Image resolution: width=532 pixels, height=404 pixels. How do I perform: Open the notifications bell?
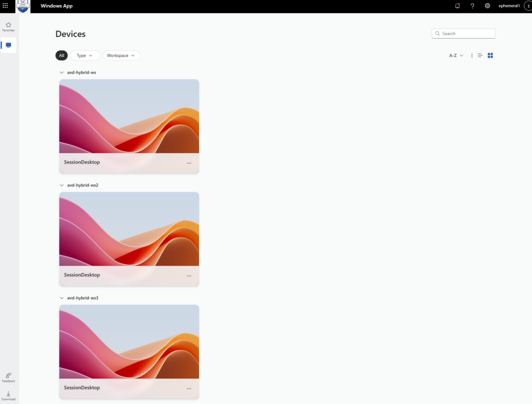point(457,6)
